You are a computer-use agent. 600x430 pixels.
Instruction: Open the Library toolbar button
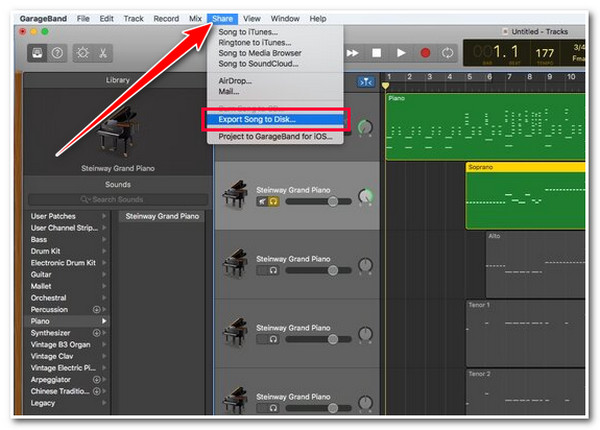coord(37,53)
